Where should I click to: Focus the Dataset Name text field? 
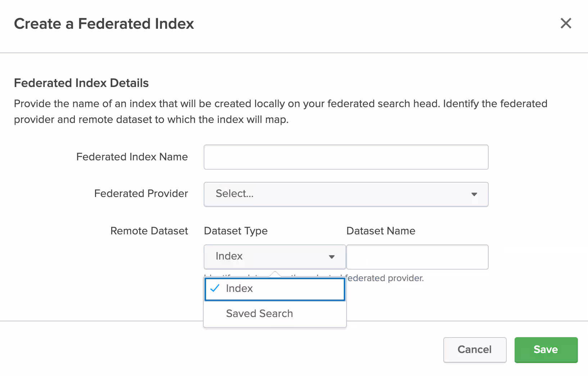pyautogui.click(x=417, y=257)
